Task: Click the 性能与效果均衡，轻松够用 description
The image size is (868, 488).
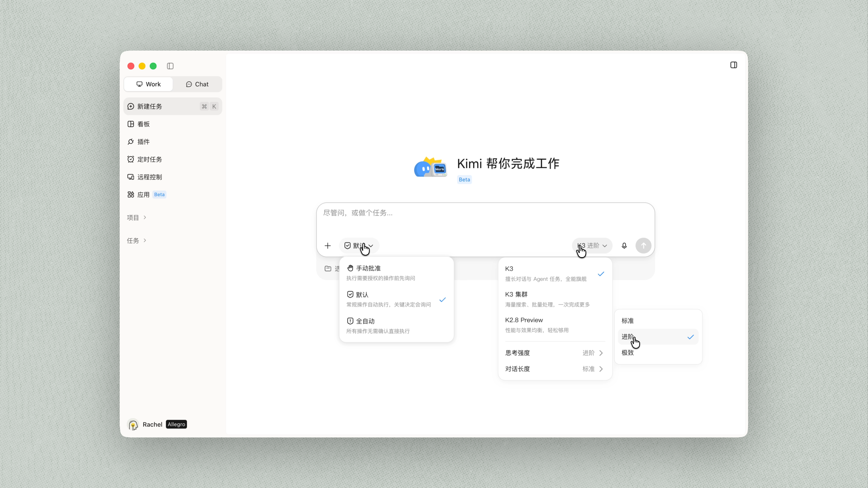Action: point(537,330)
